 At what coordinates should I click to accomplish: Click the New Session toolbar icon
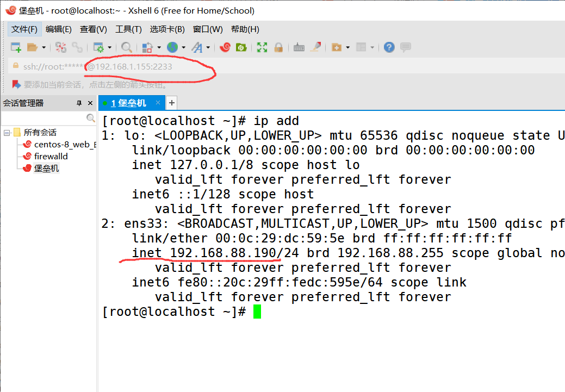(16, 47)
